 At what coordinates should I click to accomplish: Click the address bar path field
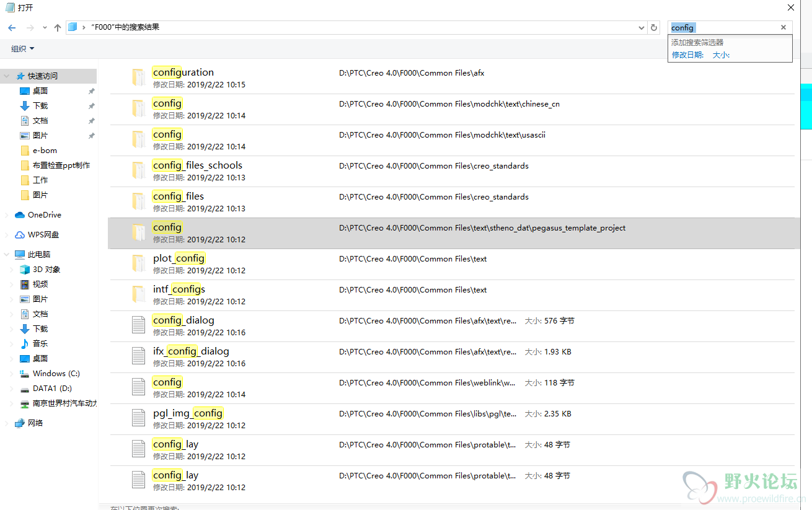click(356, 27)
